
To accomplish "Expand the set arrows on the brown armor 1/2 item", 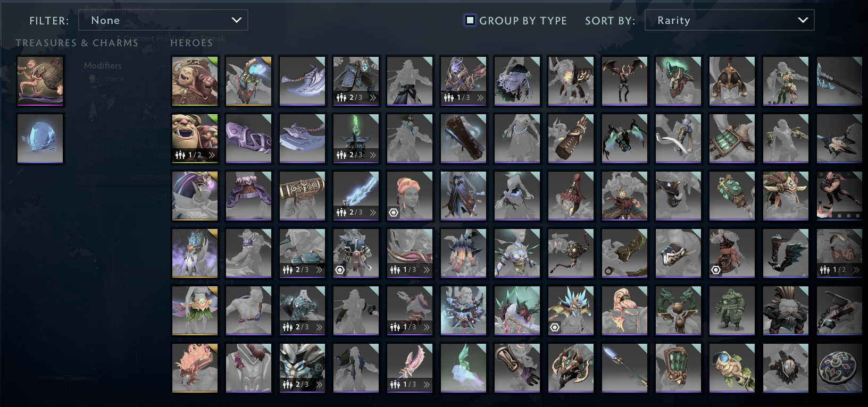I will coord(856,270).
